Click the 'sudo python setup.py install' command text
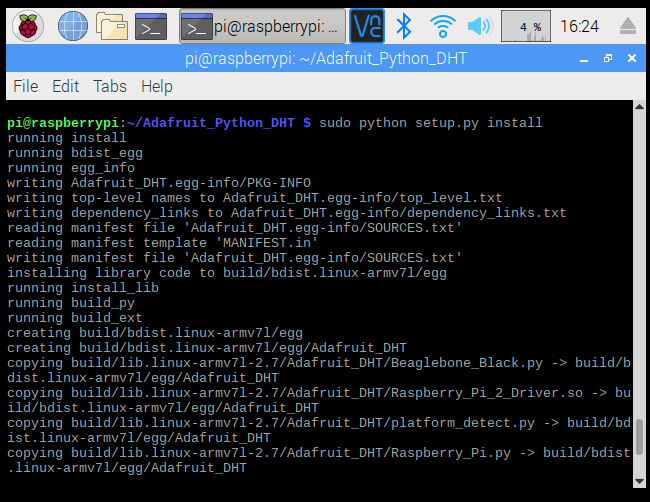Image resolution: width=650 pixels, height=502 pixels. 431,123
